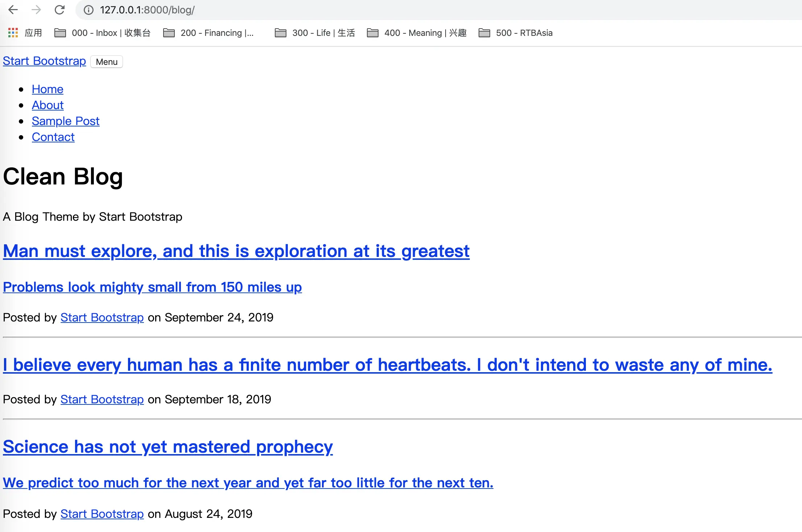This screenshot has height=532, width=802.
Task: Go to the Home nav link
Action: 47,89
